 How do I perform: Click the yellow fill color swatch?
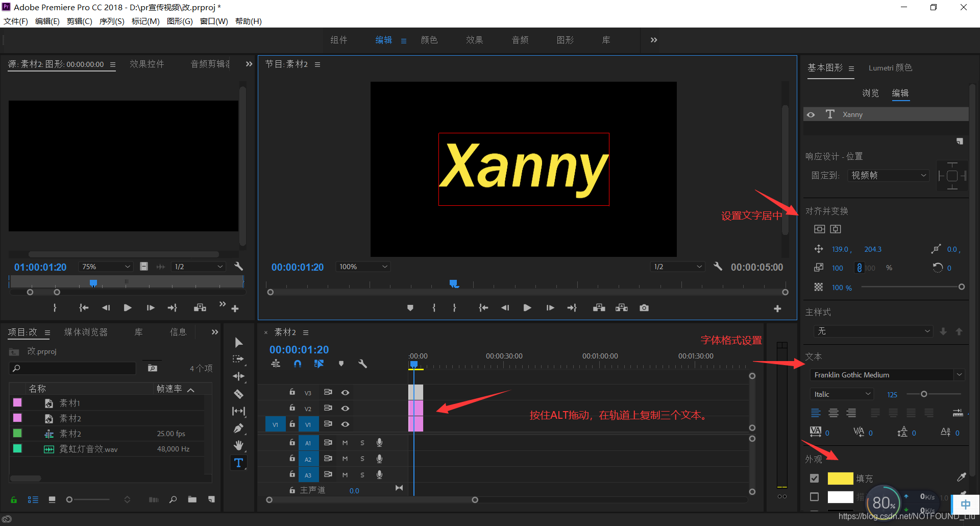(x=840, y=479)
